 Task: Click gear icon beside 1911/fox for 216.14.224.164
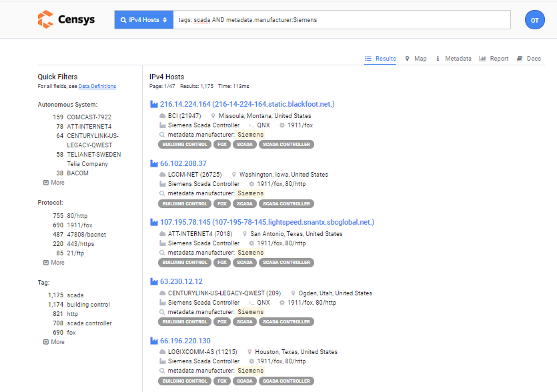point(282,125)
